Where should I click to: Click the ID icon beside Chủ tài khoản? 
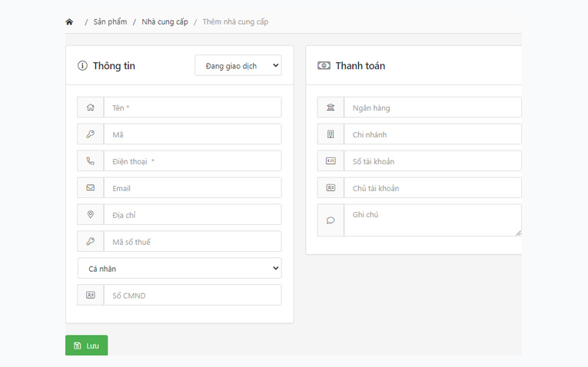pos(331,187)
